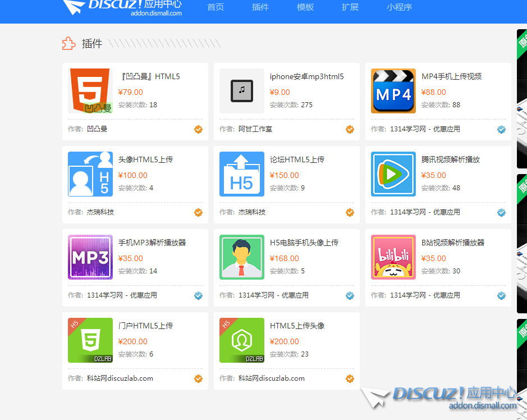Image resolution: width=527 pixels, height=420 pixels.
Task: Click the 安装次数: 275 install count
Action: 291,105
